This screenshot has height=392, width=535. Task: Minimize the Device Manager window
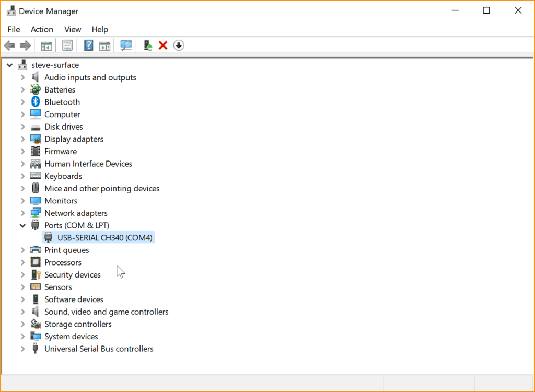(x=455, y=10)
